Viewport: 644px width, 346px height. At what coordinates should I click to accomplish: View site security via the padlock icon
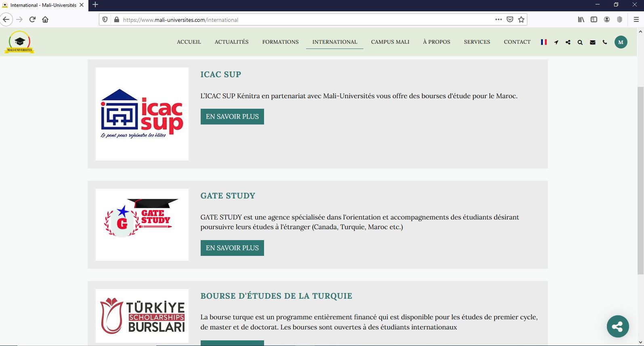point(117,19)
